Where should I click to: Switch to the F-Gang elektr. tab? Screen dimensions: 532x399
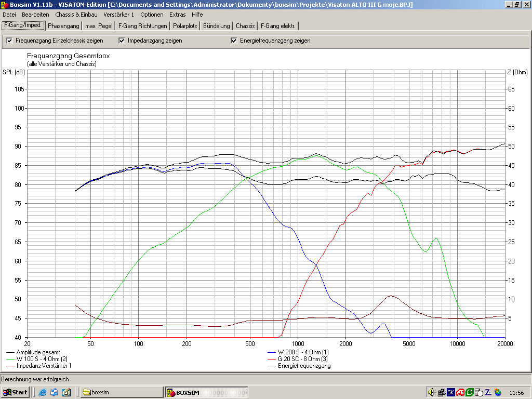coord(278,26)
